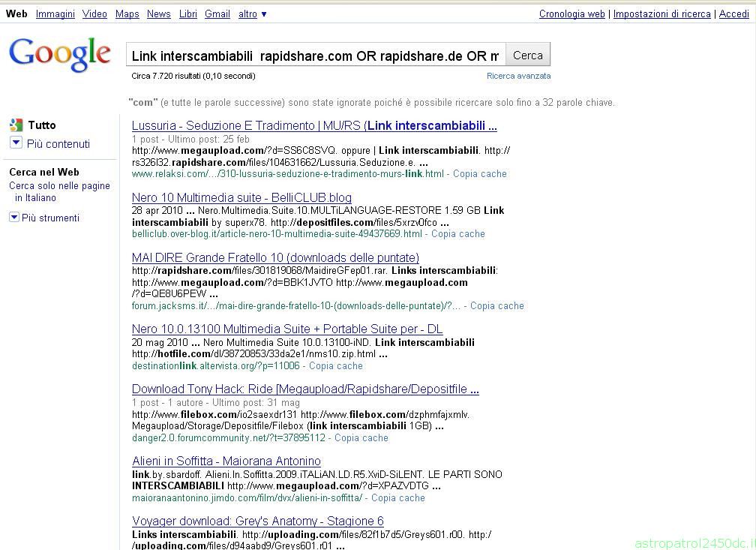Click the Google logo

(x=60, y=55)
